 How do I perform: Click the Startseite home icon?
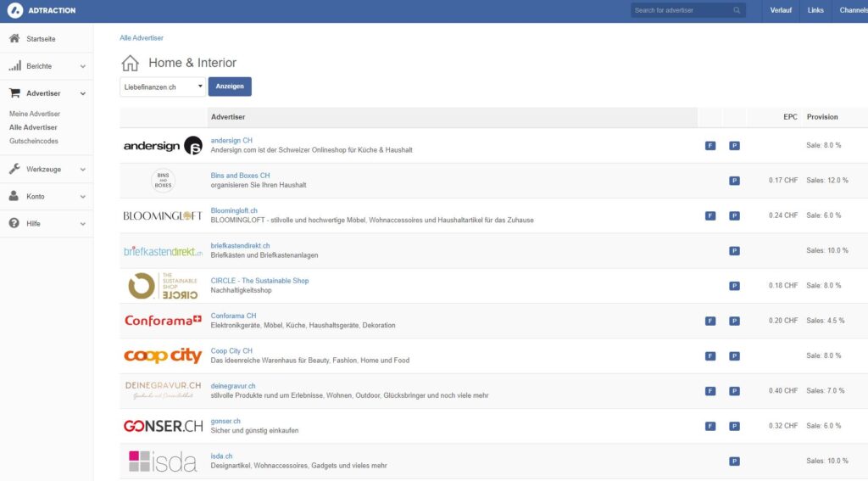14,38
